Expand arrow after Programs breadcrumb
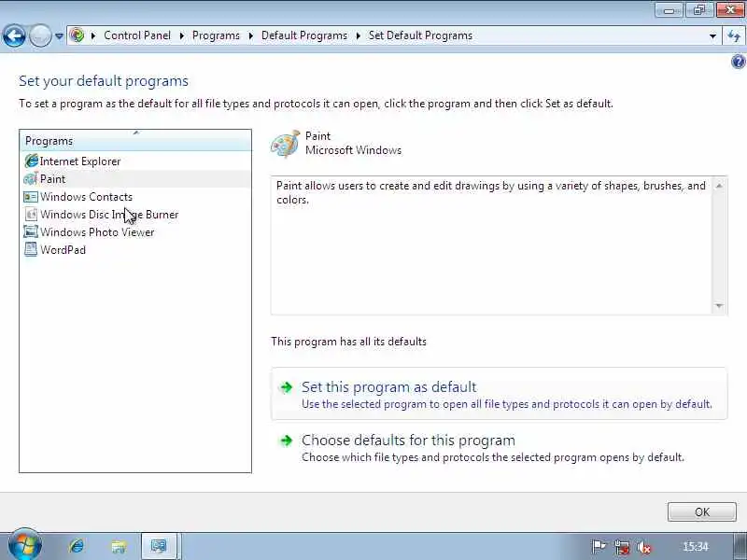 point(251,35)
